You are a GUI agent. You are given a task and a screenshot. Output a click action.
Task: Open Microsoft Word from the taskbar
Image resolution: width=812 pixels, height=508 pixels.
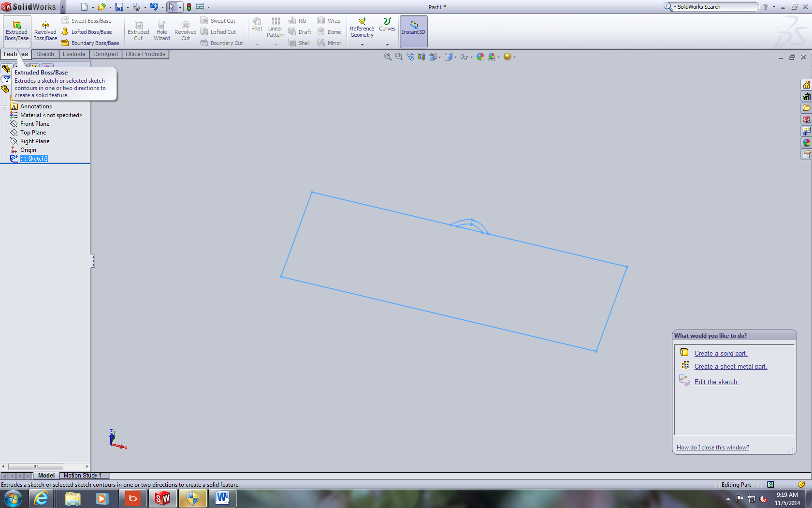[x=222, y=498]
